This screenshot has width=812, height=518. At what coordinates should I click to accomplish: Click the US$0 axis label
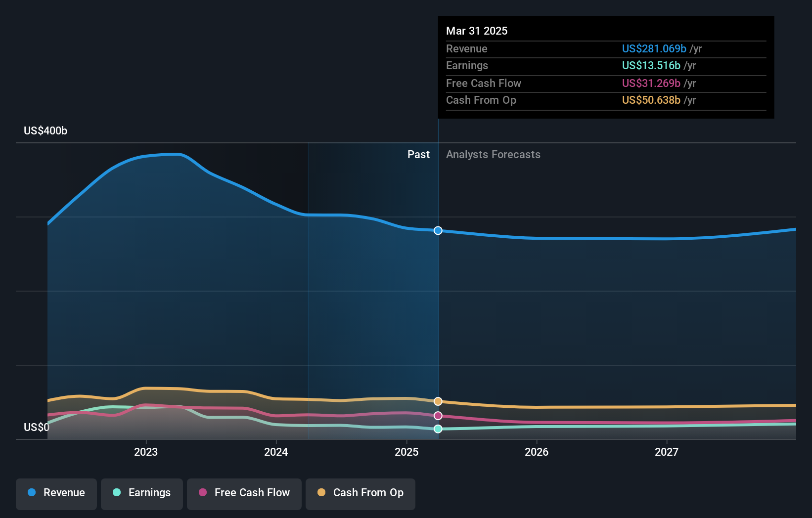tap(37, 427)
